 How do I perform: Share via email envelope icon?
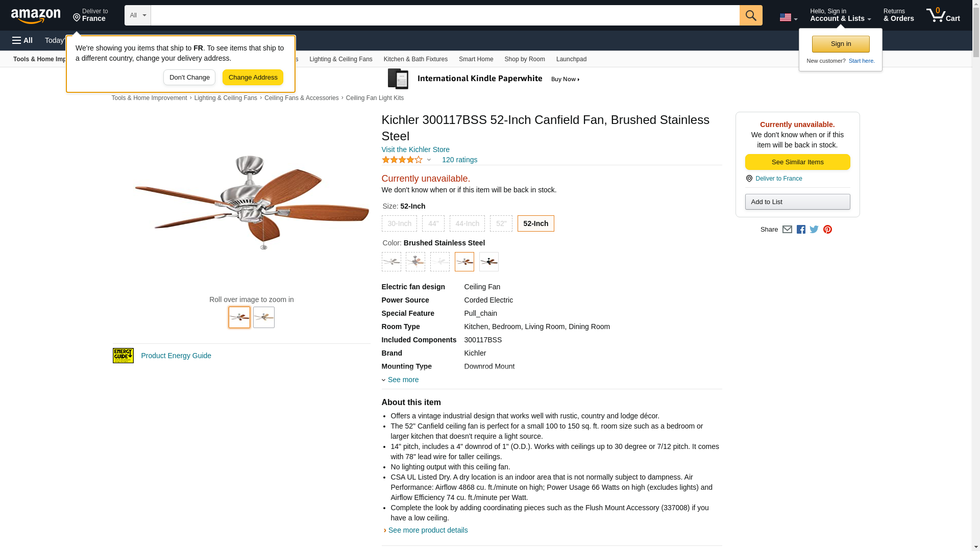tap(787, 230)
